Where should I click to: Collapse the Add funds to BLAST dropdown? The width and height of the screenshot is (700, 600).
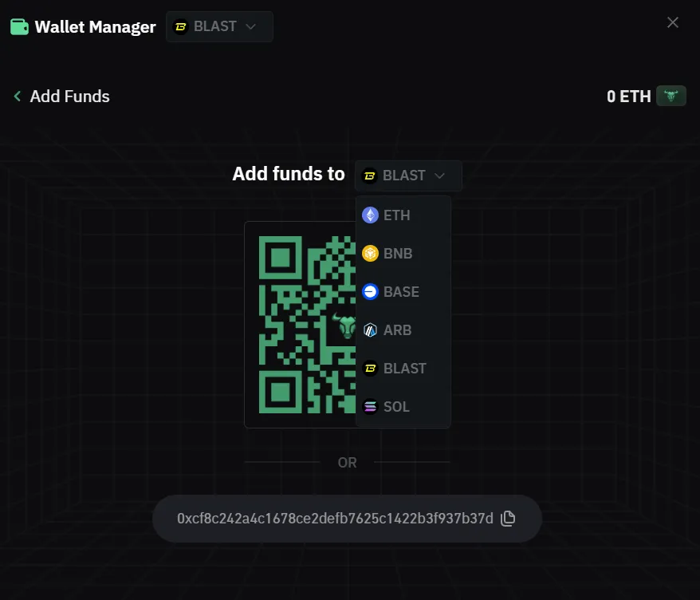tap(408, 176)
